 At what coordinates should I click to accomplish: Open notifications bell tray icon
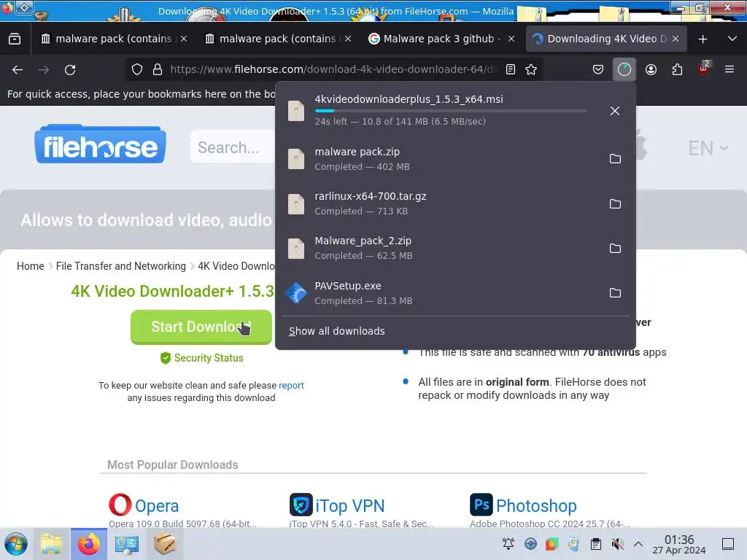tap(508, 544)
